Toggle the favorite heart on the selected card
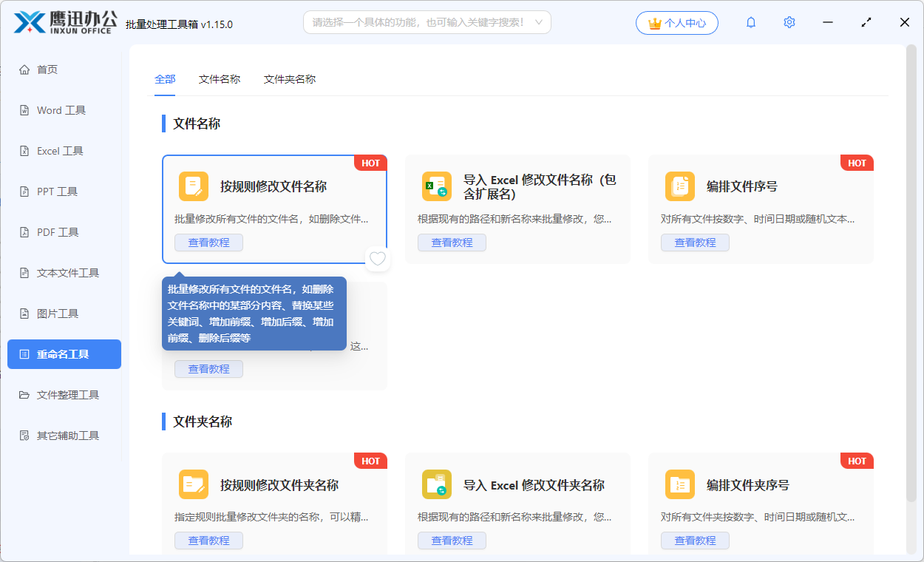The image size is (924, 562). pyautogui.click(x=378, y=259)
